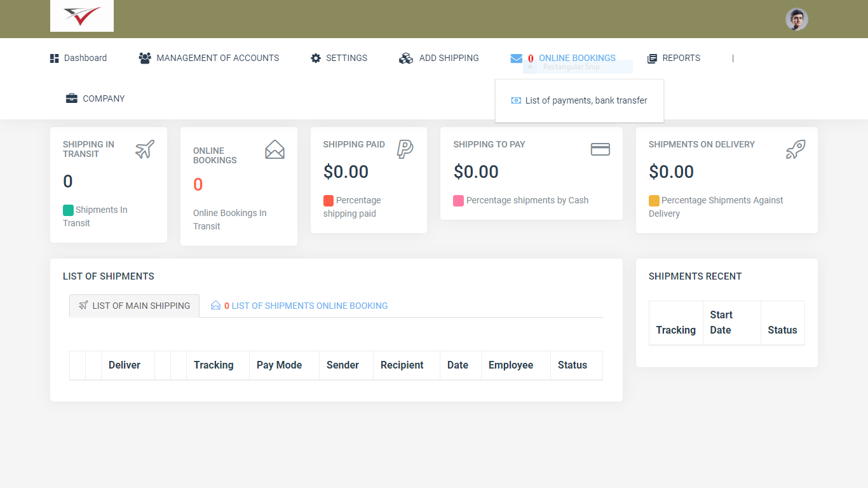Viewport: 868px width, 488px height.
Task: Click the open envelope icon in Online Bookings card
Action: coord(275,150)
